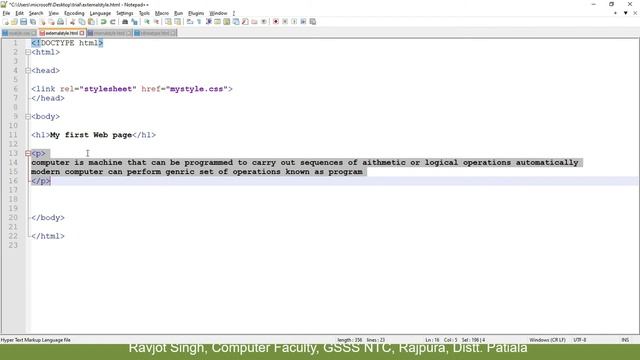Image resolution: width=640 pixels, height=360 pixels.
Task: Toggle file monitoring eye icon
Action: (x=264, y=22)
